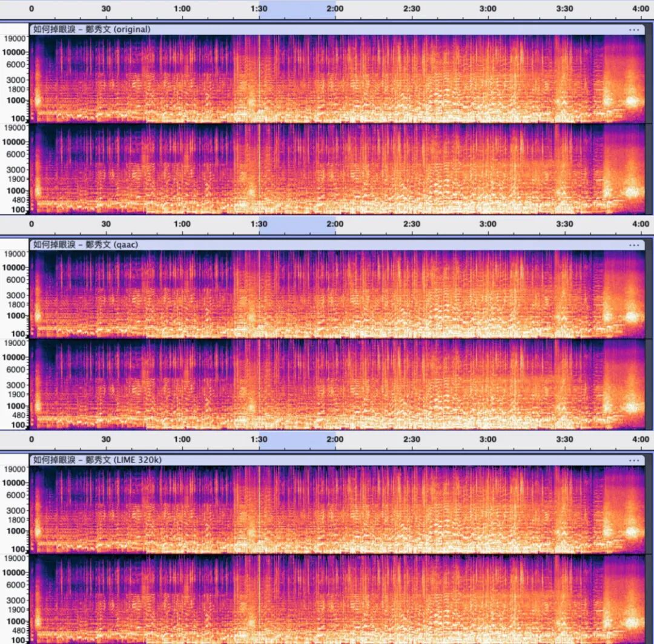Viewport: 654px width, 644px height.
Task: Open the three-dot menu on the (qaac) clip
Action: coord(633,245)
